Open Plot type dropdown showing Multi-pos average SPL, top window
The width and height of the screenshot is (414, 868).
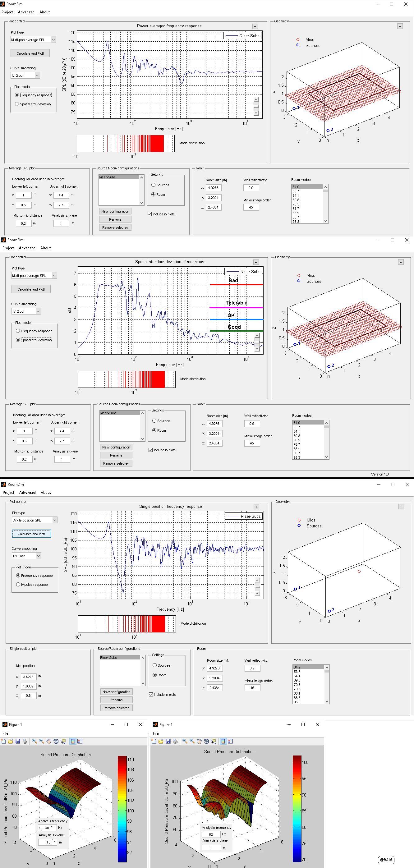coord(33,40)
